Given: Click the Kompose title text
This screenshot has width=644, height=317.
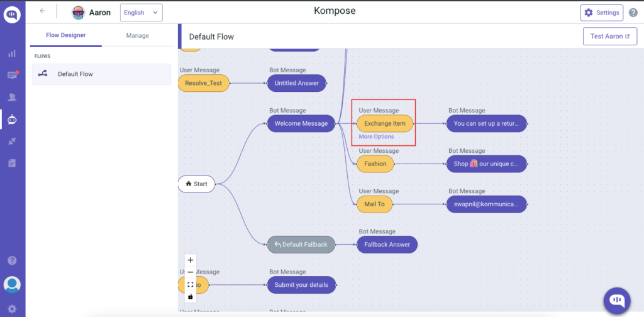Looking at the screenshot, I should pyautogui.click(x=335, y=11).
